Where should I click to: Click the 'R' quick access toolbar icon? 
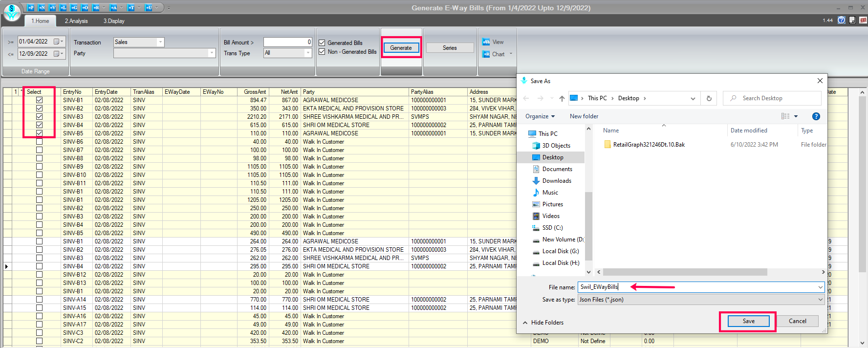(x=96, y=8)
